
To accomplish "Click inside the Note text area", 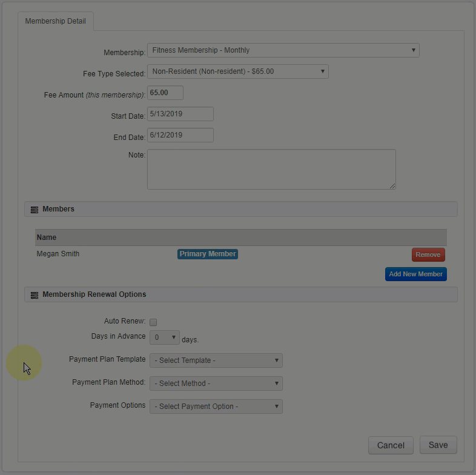I will [271, 169].
